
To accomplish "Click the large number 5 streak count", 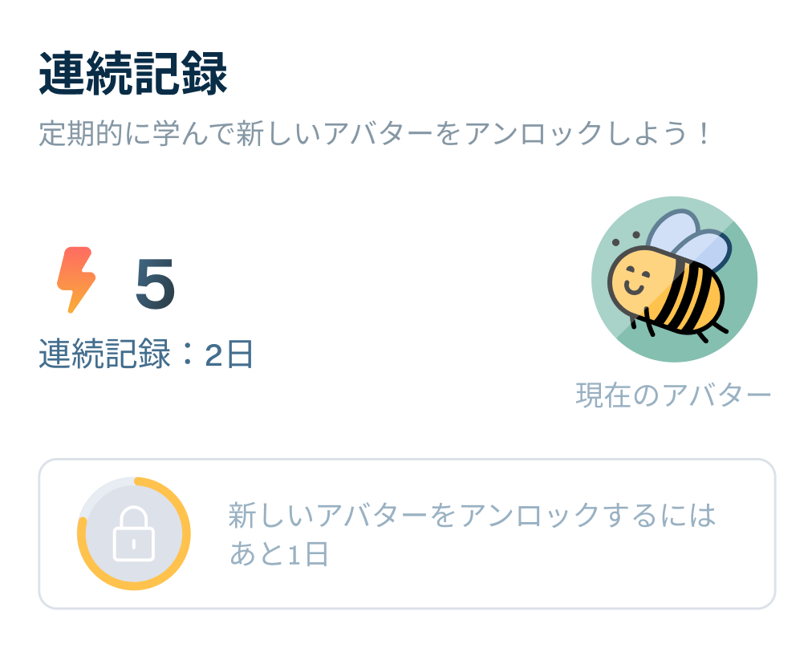I will click(155, 286).
